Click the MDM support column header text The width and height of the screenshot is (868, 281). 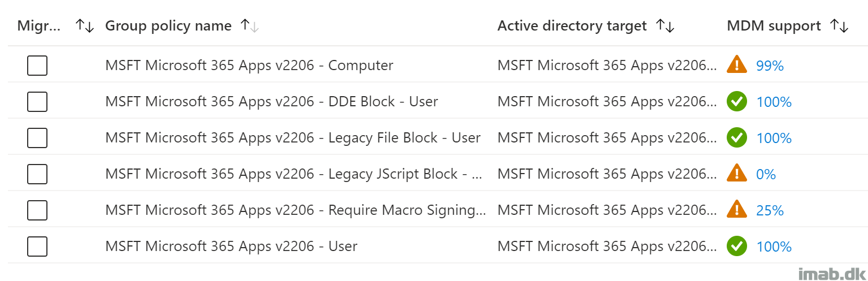point(774,26)
